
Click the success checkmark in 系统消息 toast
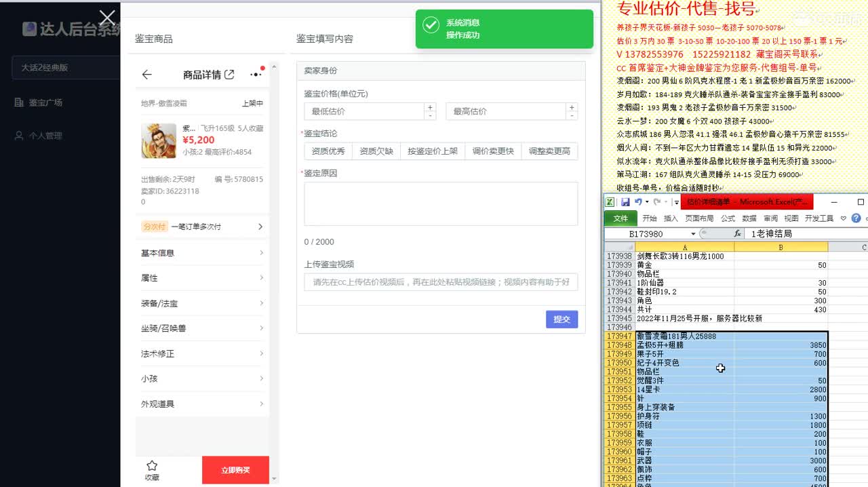(431, 25)
